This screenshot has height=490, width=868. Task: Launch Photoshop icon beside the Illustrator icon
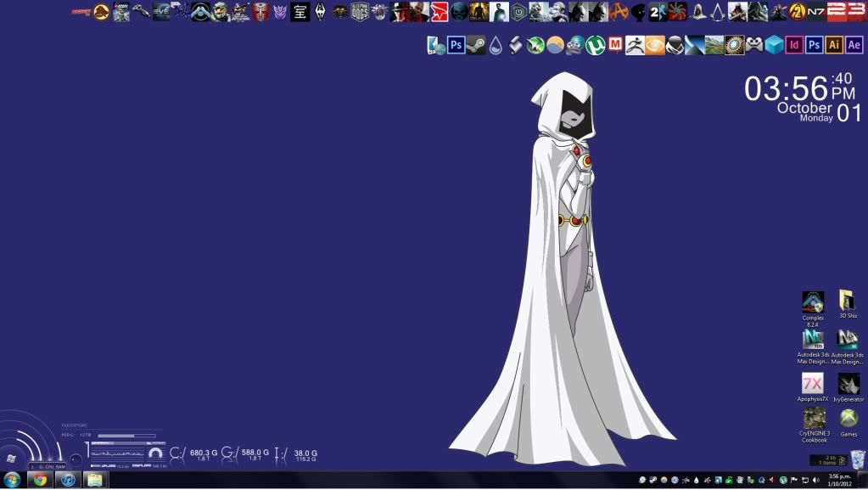coord(814,45)
